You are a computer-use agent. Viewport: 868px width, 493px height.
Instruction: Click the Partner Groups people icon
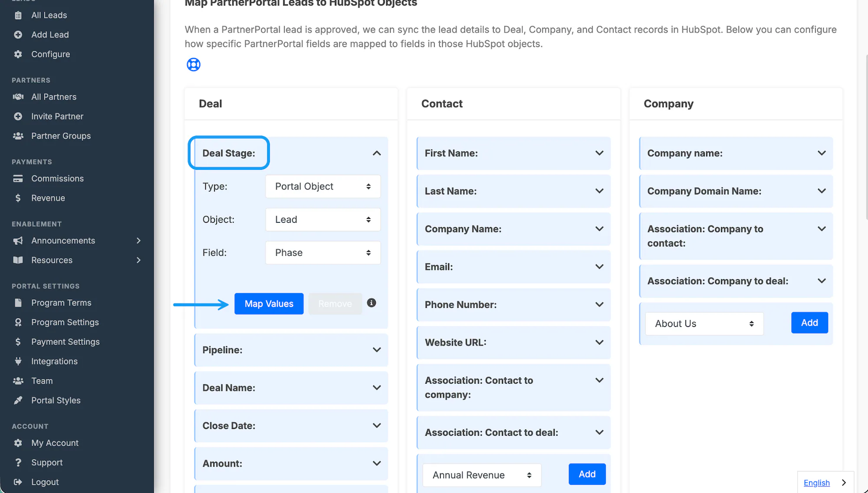tap(18, 136)
